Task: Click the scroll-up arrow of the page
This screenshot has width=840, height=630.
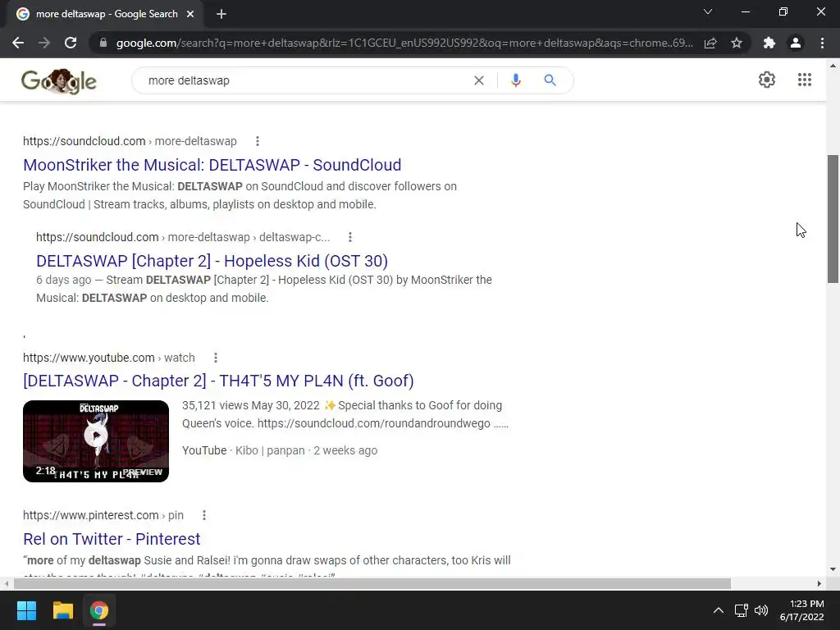Action: coord(833,66)
